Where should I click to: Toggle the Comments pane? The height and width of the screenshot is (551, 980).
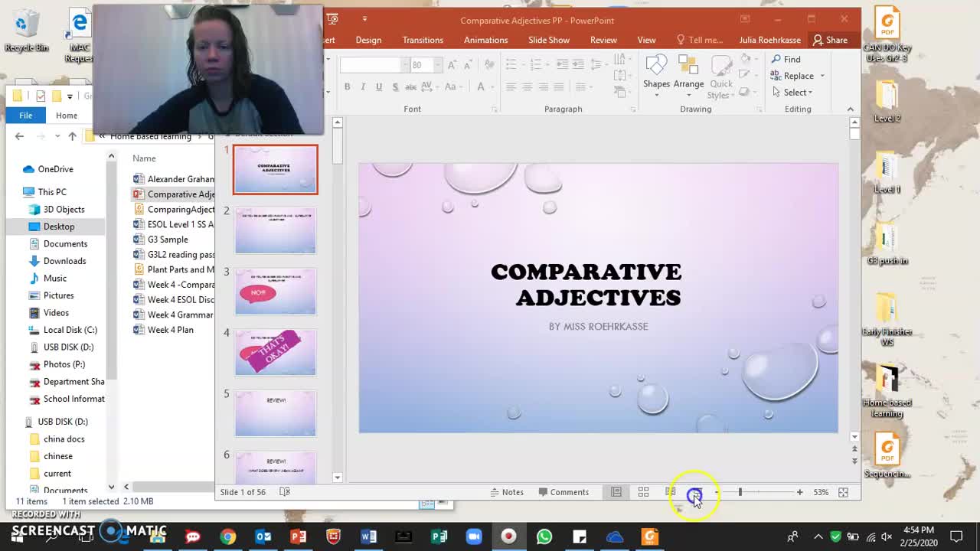click(x=563, y=492)
